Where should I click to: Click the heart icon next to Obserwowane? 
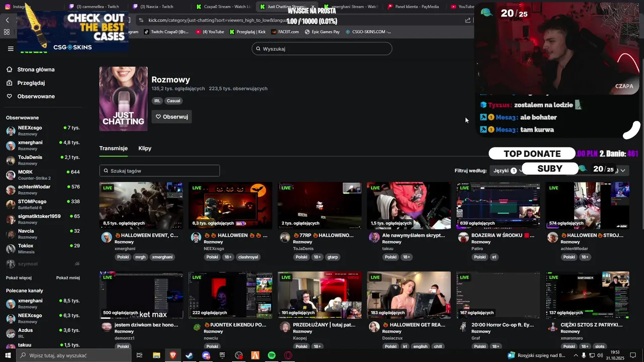click(x=10, y=96)
